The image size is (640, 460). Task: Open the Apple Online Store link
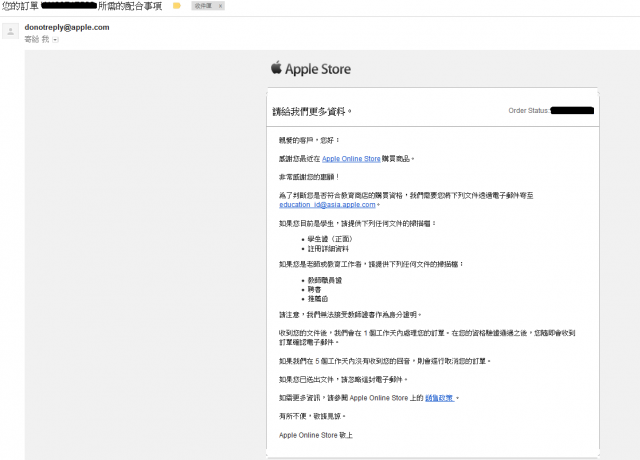351,158
